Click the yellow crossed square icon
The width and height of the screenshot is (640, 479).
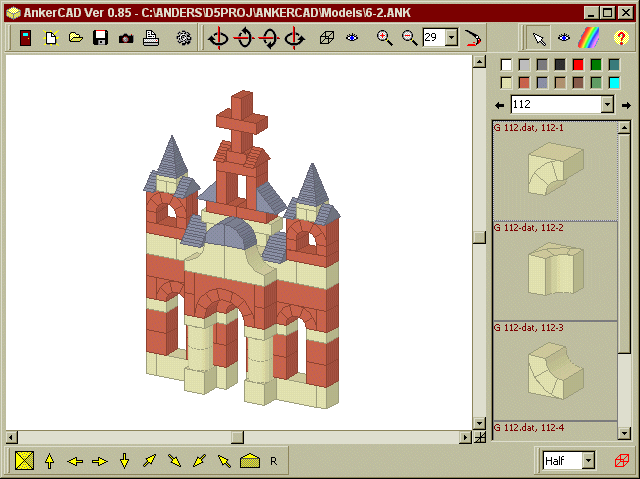pos(24,461)
